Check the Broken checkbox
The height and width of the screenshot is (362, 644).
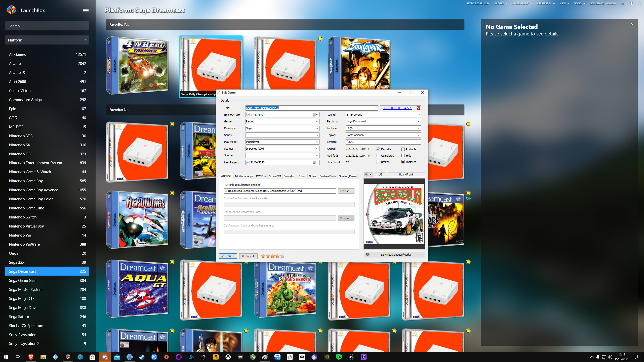point(378,162)
